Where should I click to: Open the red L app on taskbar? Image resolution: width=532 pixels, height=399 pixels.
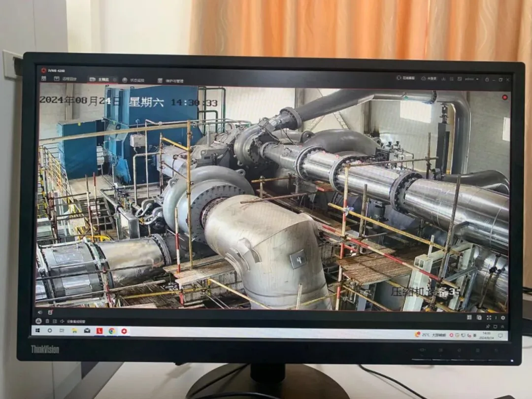pos(100,331)
